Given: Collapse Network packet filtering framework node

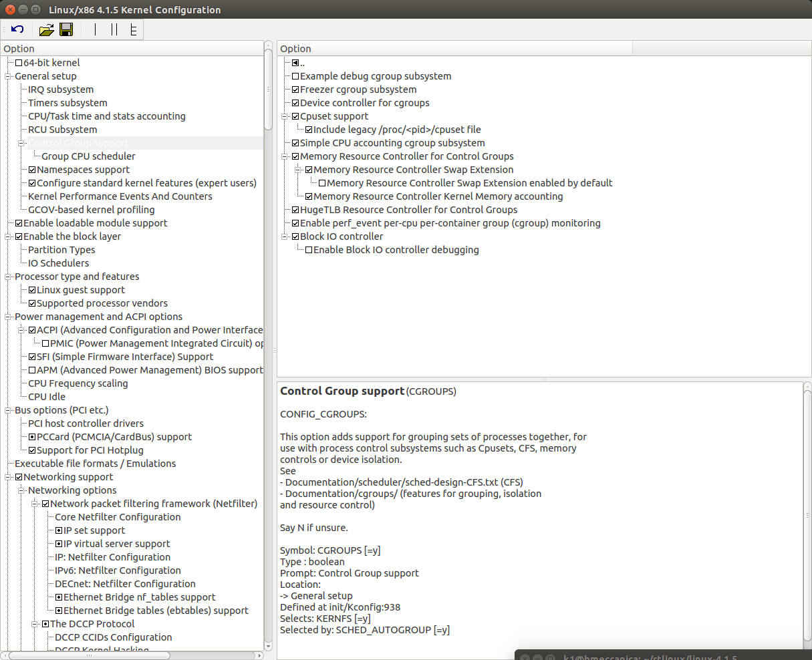Looking at the screenshot, I should point(35,504).
